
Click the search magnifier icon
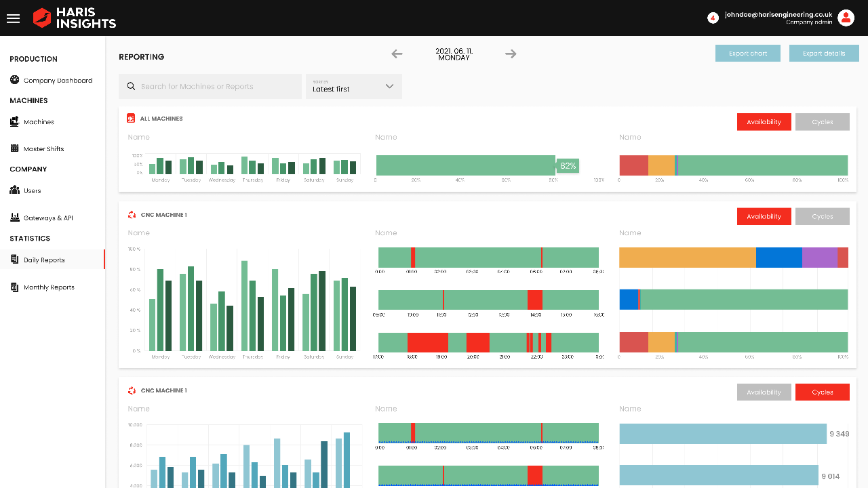click(x=131, y=86)
